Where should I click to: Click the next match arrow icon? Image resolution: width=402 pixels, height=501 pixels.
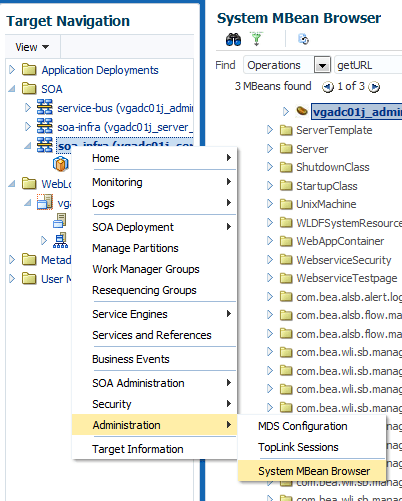pyautogui.click(x=374, y=87)
